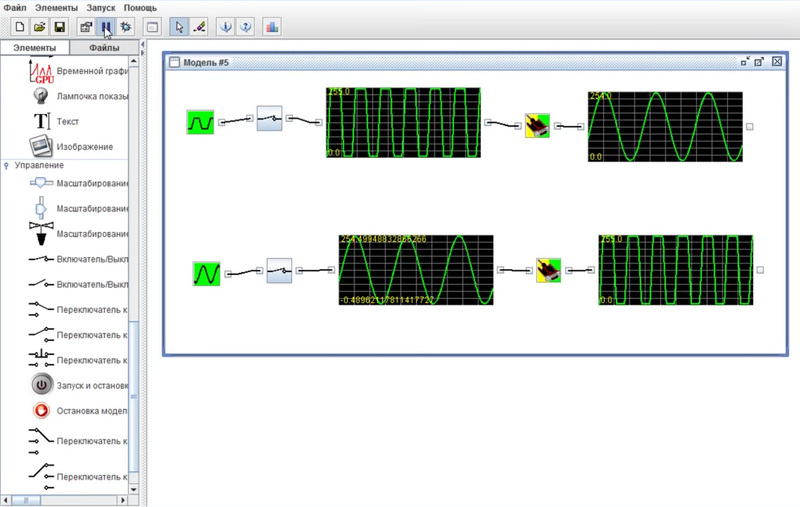Select second Включатель/Выключатель open element
800x507 pixels.
[78, 284]
